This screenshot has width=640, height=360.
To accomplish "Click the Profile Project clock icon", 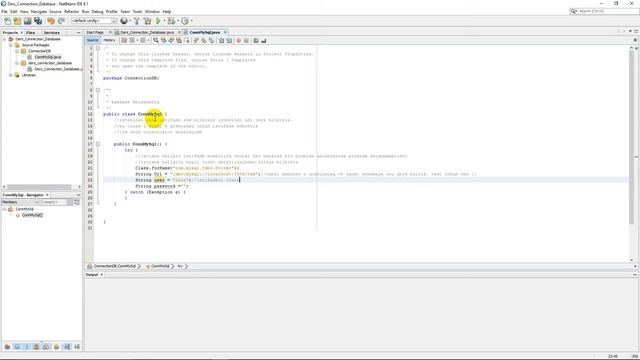I will (185, 21).
